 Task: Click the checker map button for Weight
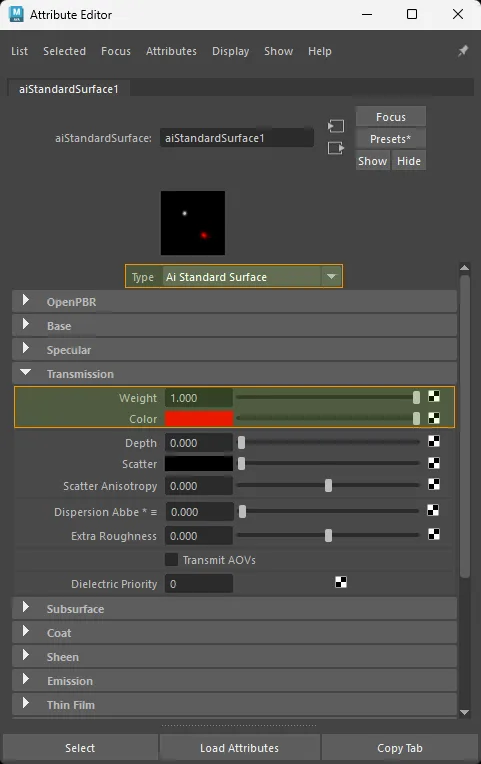tap(434, 397)
